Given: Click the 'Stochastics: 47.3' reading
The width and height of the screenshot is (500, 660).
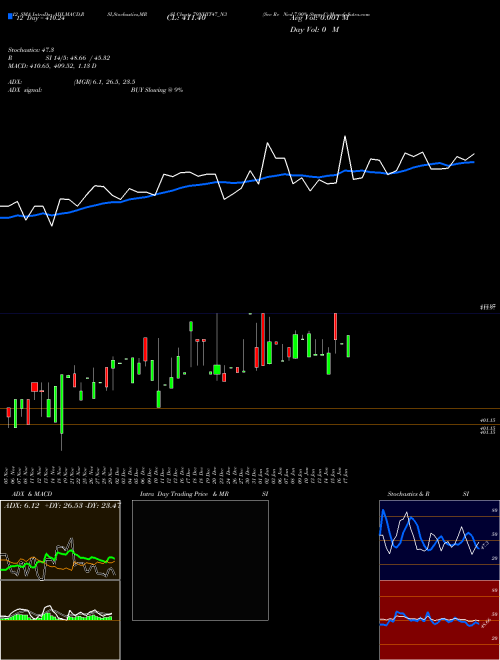Looking at the screenshot, I should [31, 50].
